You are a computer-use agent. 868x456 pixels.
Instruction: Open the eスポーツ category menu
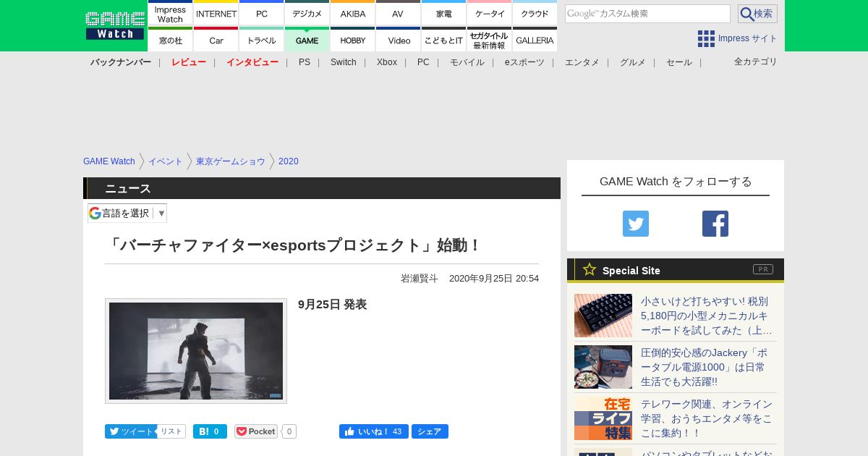(524, 62)
